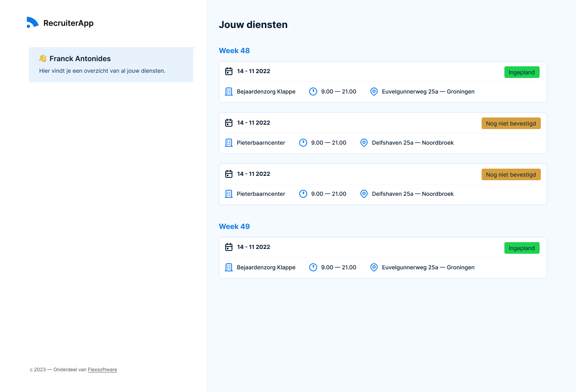The image size is (576, 392).
Task: Click the calendar icon in the Week 49 shift
Action: coord(229,247)
